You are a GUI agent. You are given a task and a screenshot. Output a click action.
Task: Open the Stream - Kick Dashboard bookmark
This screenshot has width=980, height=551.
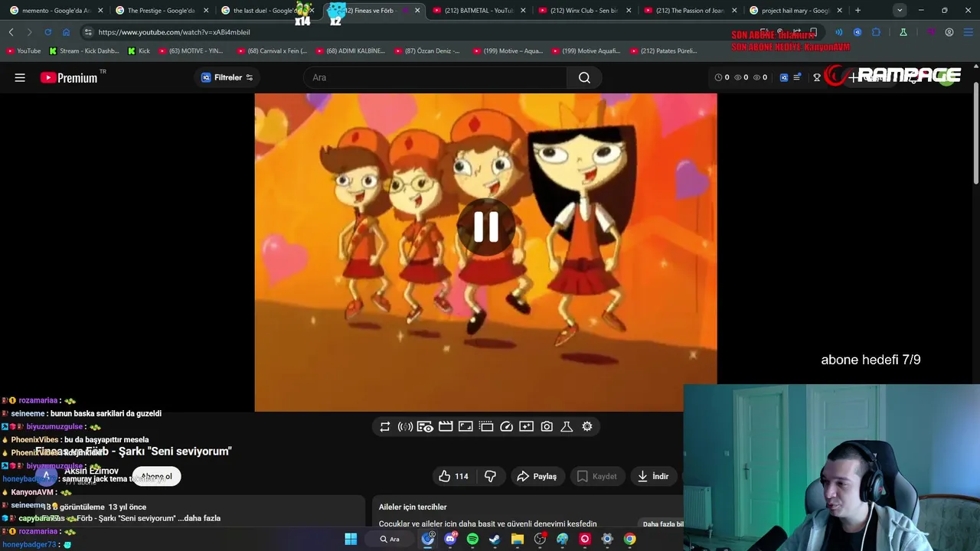84,51
